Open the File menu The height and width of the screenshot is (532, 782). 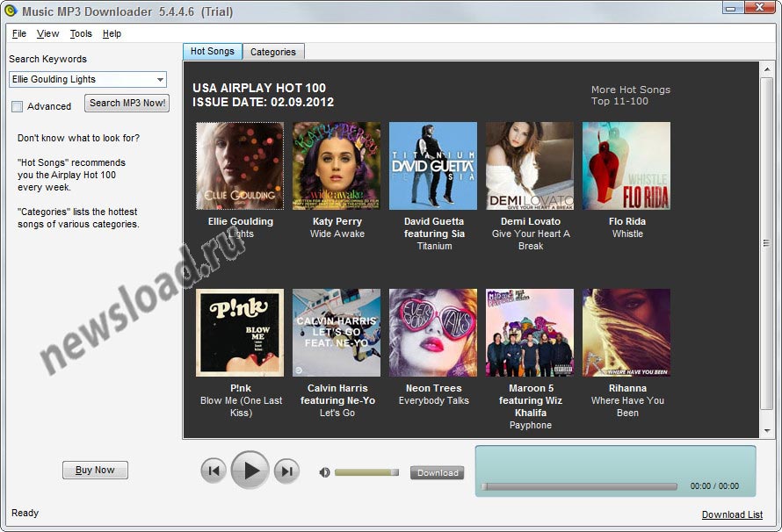[19, 34]
